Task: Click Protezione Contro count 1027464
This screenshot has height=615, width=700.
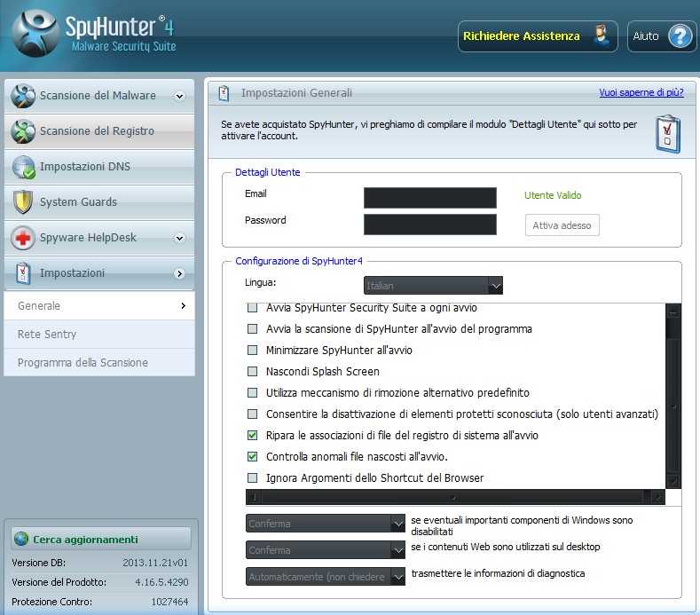Action: [169, 602]
